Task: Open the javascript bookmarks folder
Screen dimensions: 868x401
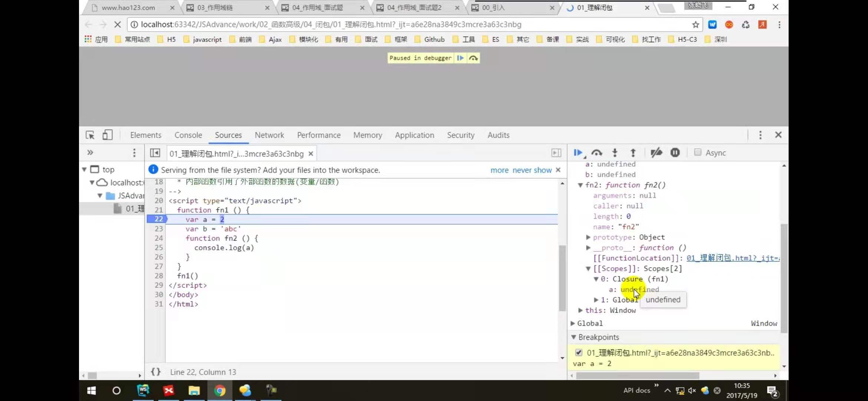Action: [203, 39]
